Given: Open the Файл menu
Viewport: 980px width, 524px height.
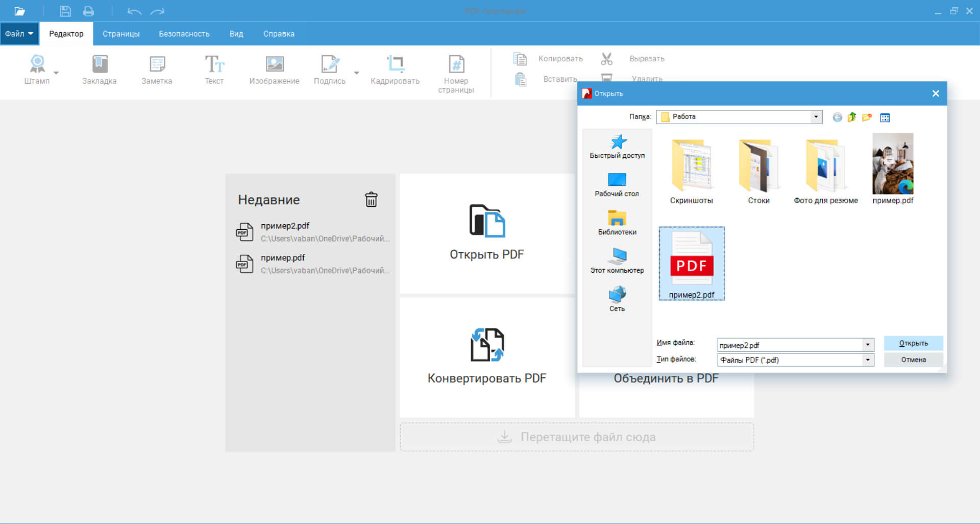Looking at the screenshot, I should pyautogui.click(x=19, y=34).
